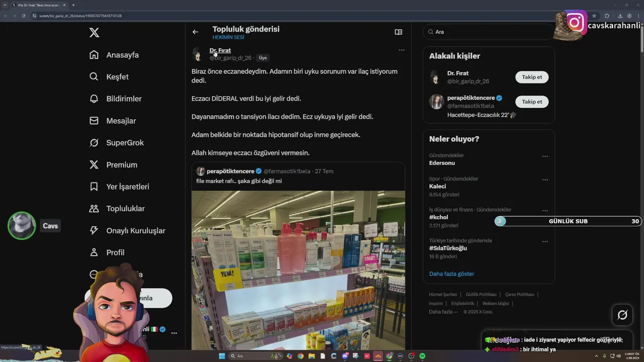Open #SılaTürkoğlu trending hashtag

tap(448, 248)
